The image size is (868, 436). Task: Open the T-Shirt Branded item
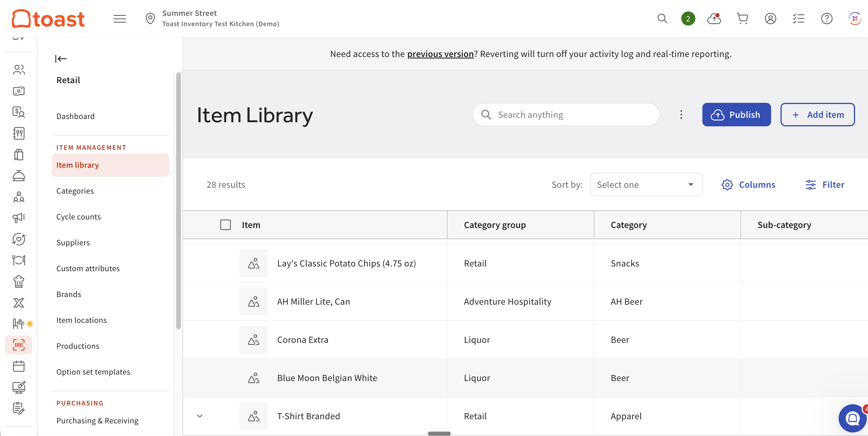[308, 416]
